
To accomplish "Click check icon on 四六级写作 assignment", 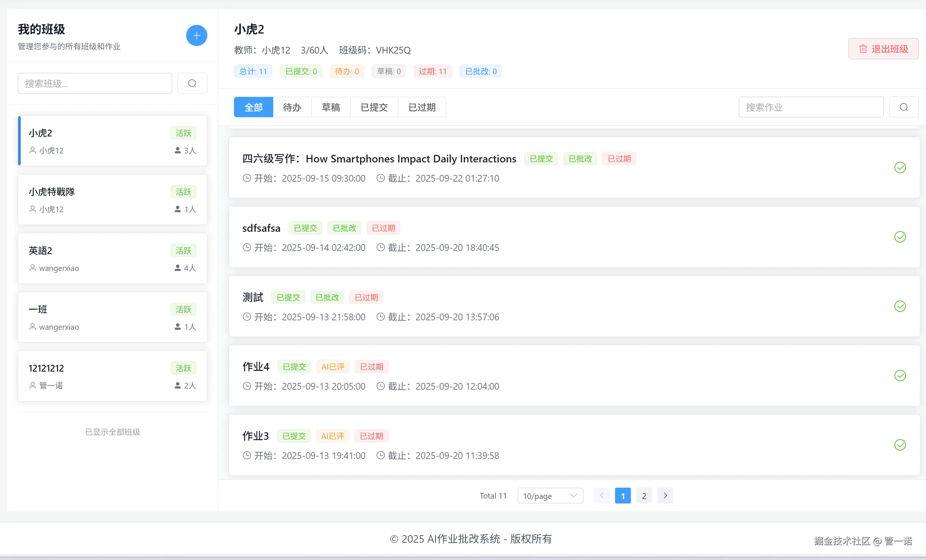I will (x=900, y=167).
